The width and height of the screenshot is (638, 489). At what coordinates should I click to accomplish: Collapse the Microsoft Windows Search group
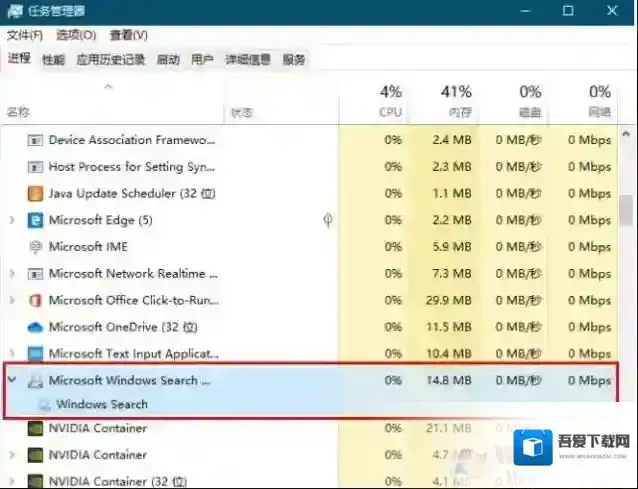tap(12, 380)
